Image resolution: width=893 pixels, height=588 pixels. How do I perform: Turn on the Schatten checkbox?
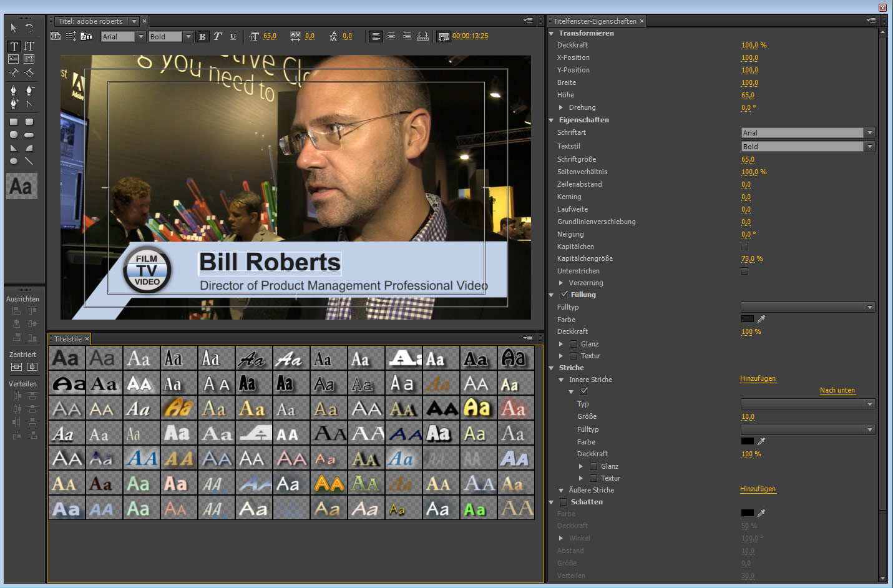tap(564, 502)
